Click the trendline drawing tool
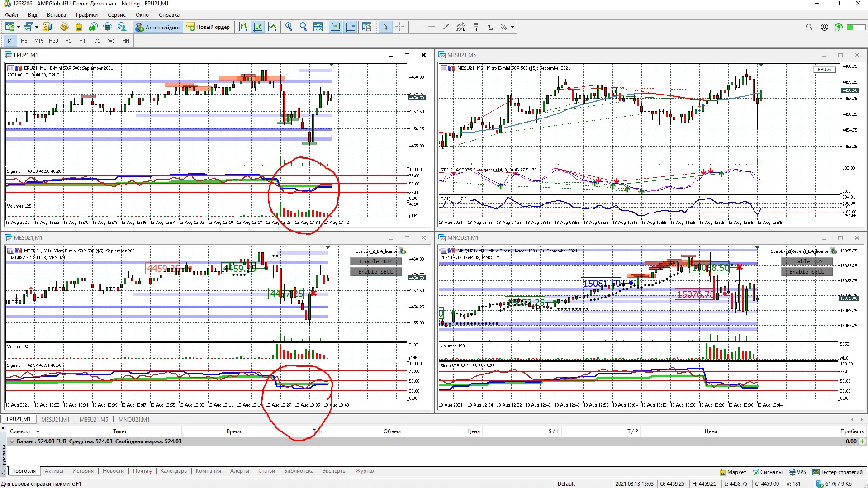 point(446,27)
